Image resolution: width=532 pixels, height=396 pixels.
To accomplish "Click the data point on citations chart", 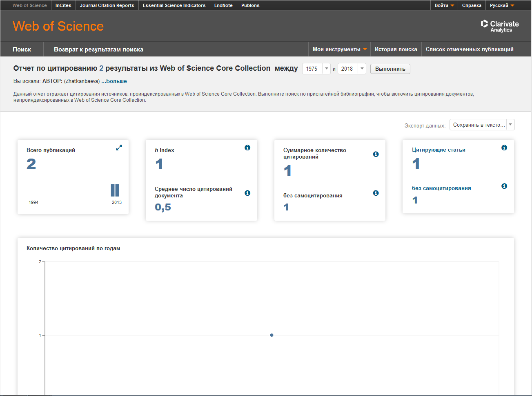I will point(272,335).
